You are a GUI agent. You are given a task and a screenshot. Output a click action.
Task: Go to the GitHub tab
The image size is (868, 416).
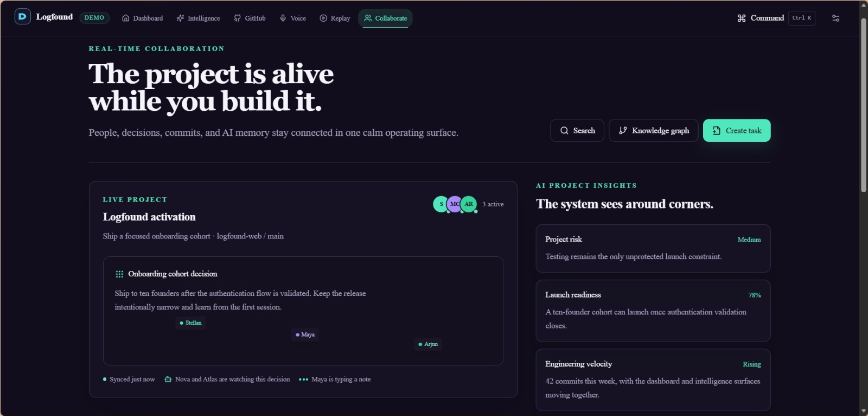[x=250, y=18]
